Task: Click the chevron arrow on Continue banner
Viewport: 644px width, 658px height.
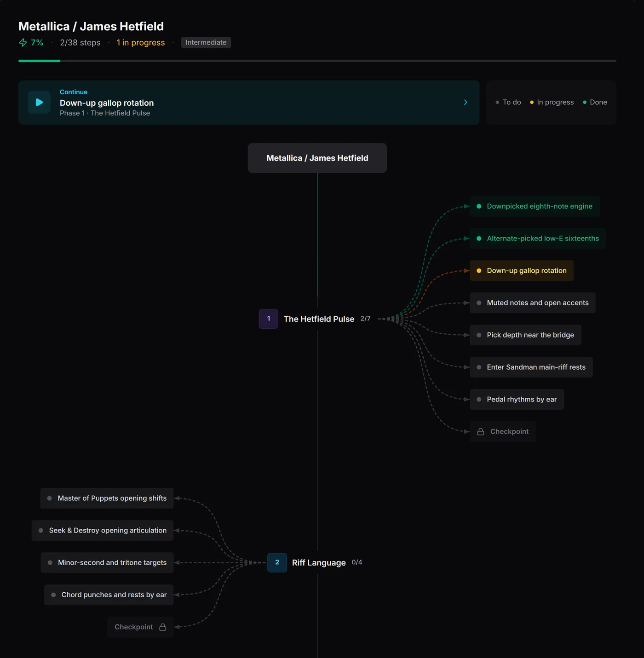Action: pos(466,102)
